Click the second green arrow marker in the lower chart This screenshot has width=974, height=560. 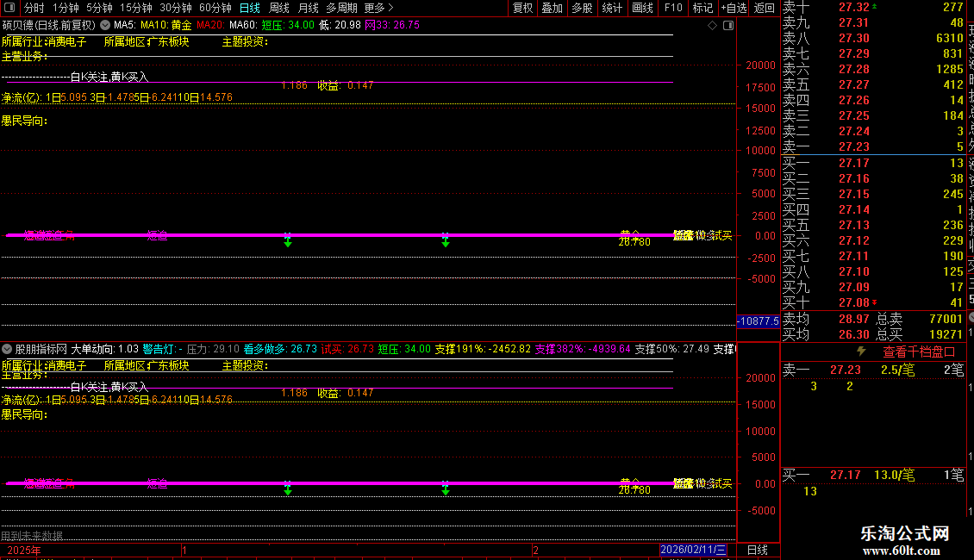pyautogui.click(x=446, y=488)
